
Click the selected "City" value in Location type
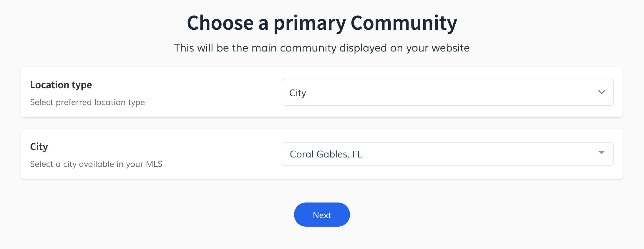coord(298,93)
